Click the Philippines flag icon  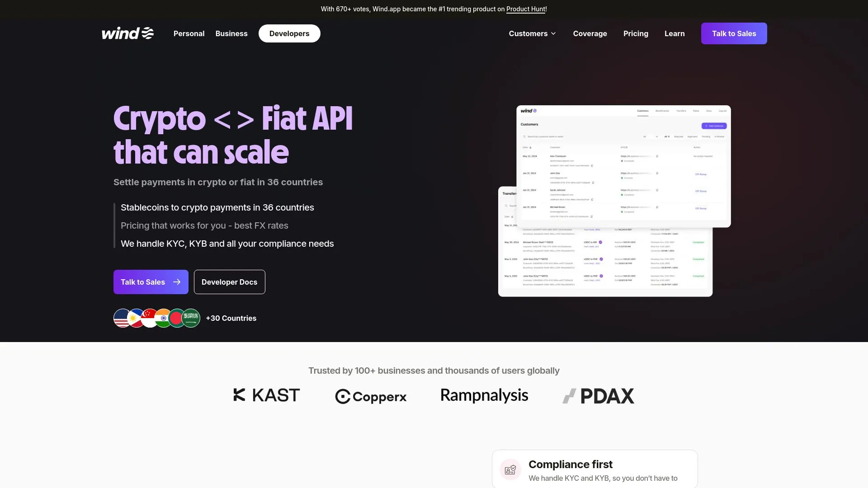(135, 318)
